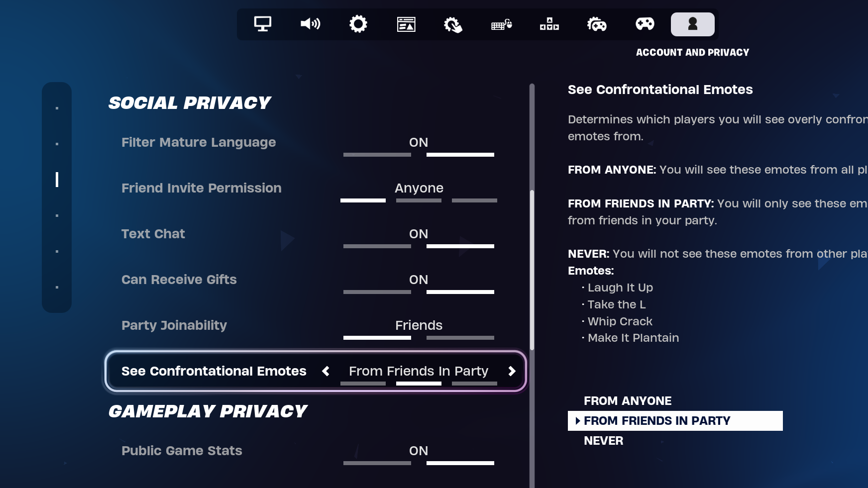This screenshot has width=868, height=488.
Task: Toggle the Public Game Stats setting
Action: [x=419, y=452]
